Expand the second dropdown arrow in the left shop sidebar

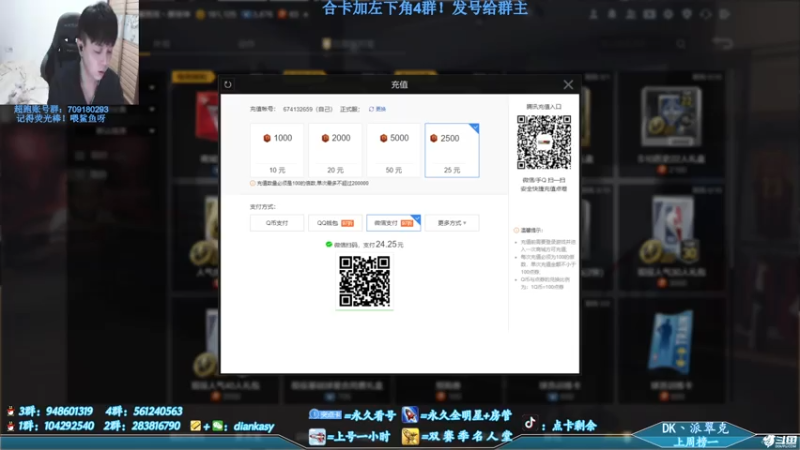152,109
